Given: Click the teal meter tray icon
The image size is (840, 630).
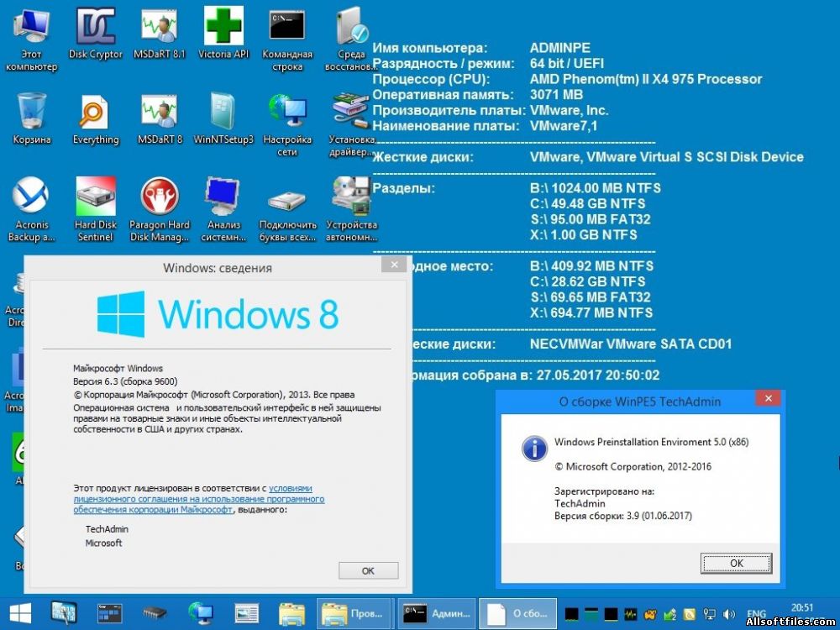Looking at the screenshot, I should 591,614.
